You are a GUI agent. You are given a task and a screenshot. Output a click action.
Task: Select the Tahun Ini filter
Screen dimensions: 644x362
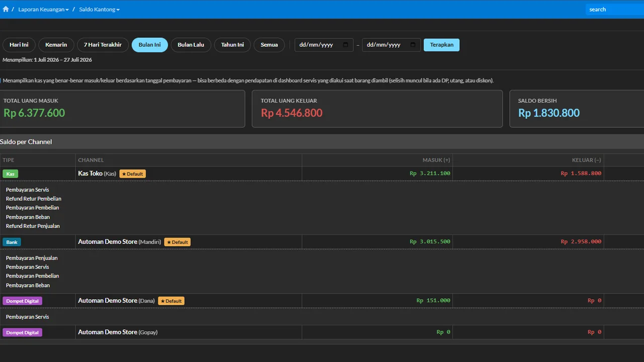pos(232,45)
